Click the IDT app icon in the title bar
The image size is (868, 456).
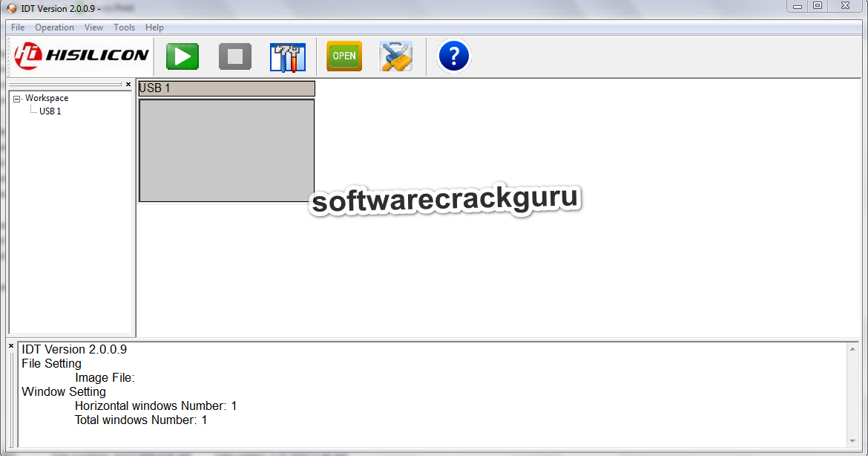tap(12, 8)
